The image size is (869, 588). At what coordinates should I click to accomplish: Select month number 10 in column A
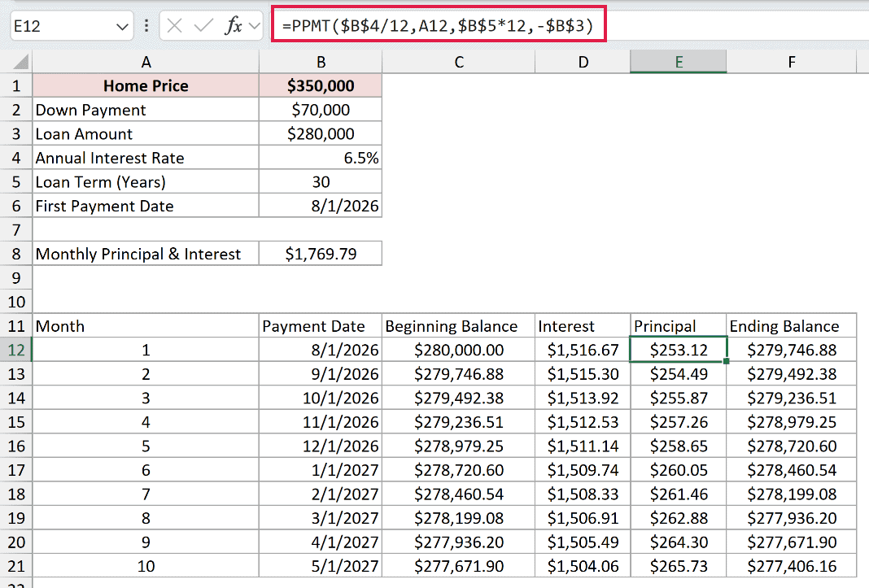pos(146,566)
